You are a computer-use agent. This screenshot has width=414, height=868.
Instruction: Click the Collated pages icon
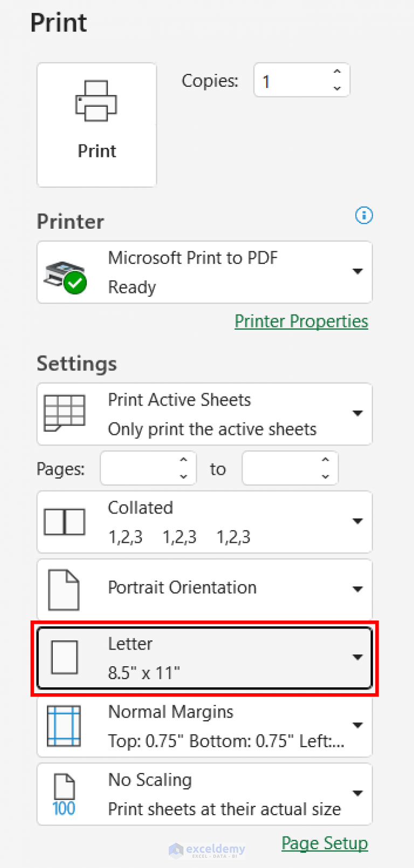[64, 521]
